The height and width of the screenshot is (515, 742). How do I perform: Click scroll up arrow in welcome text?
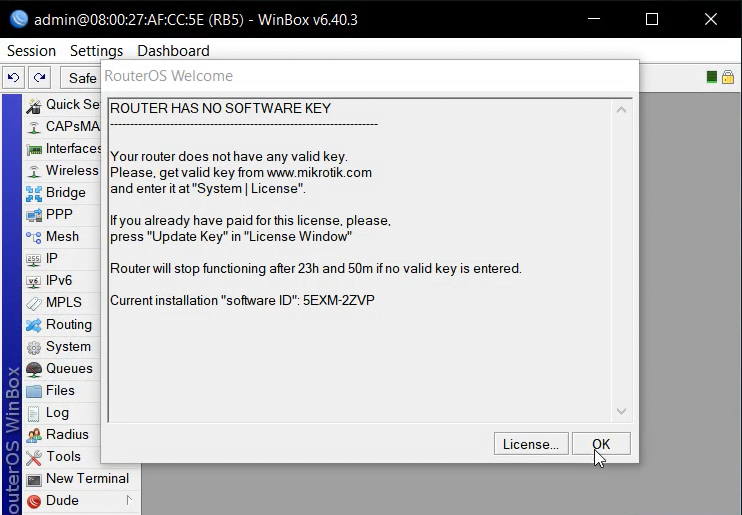coord(621,110)
